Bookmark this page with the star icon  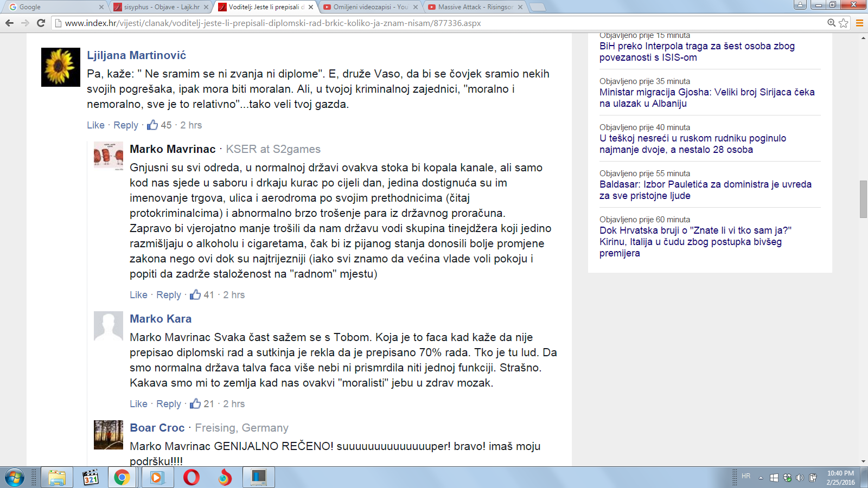point(844,23)
